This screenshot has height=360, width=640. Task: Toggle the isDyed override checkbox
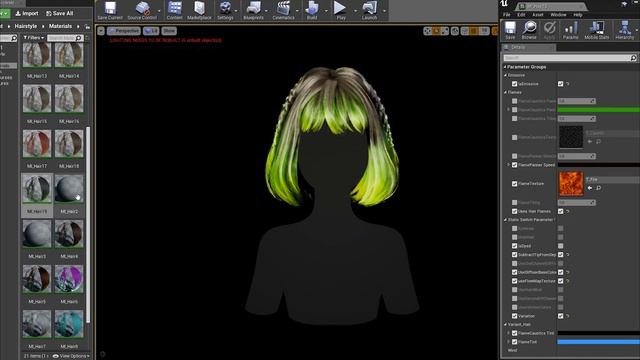[x=514, y=246]
